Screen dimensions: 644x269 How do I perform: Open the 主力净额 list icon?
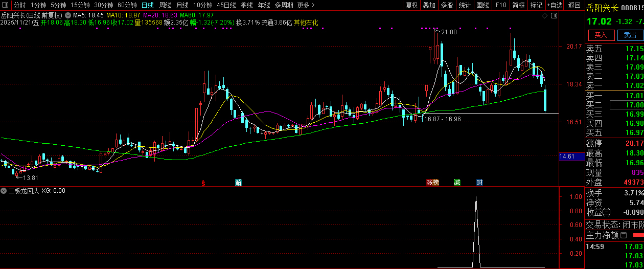(x=623, y=236)
